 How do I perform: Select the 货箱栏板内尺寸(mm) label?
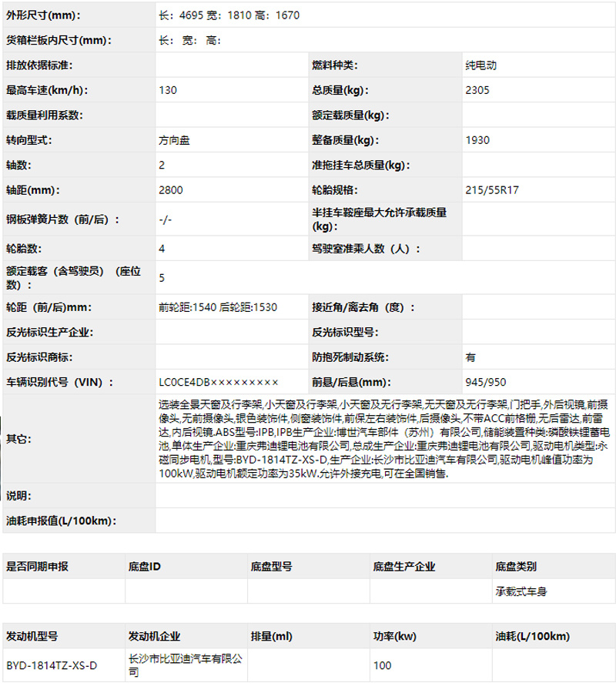coord(59,40)
